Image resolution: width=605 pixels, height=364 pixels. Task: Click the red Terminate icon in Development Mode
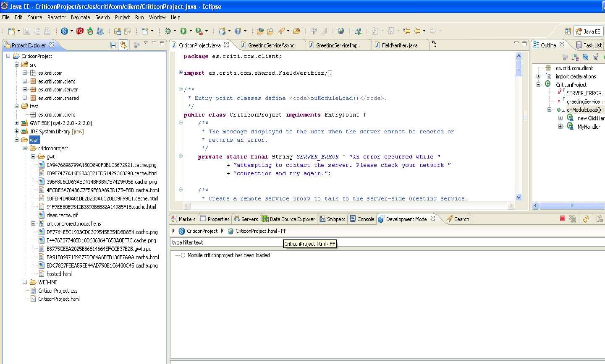tap(563, 218)
